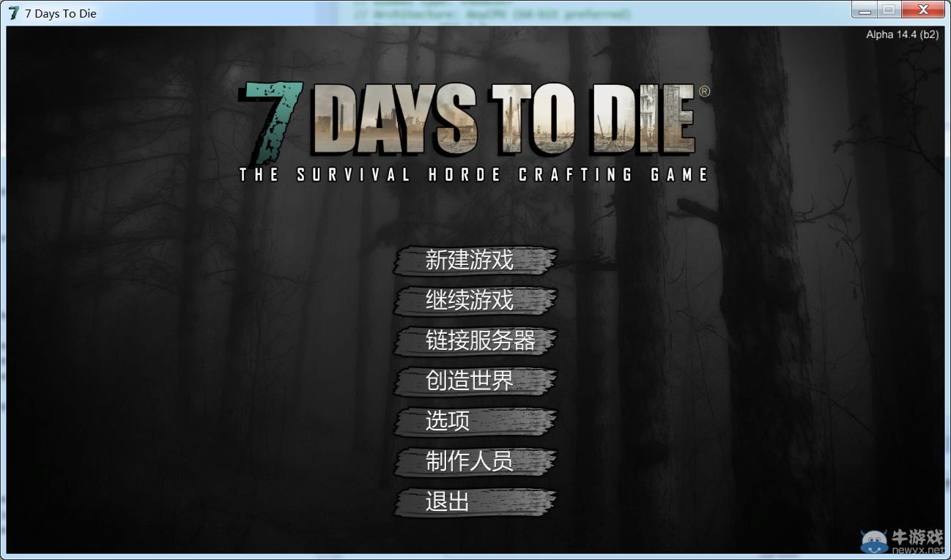The height and width of the screenshot is (560, 951).
Task: Select the 创造世界 menu entry
Action: (475, 381)
